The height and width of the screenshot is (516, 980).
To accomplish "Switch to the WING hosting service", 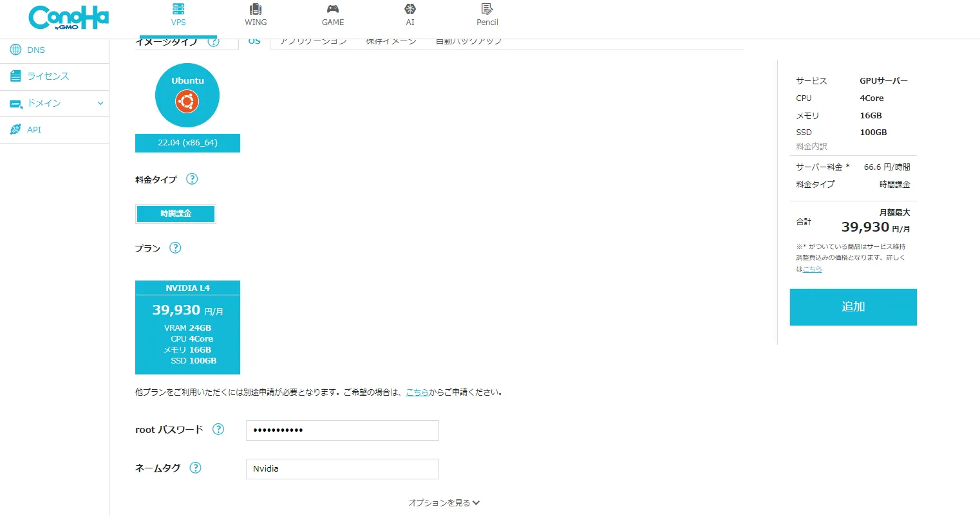I will click(x=256, y=15).
